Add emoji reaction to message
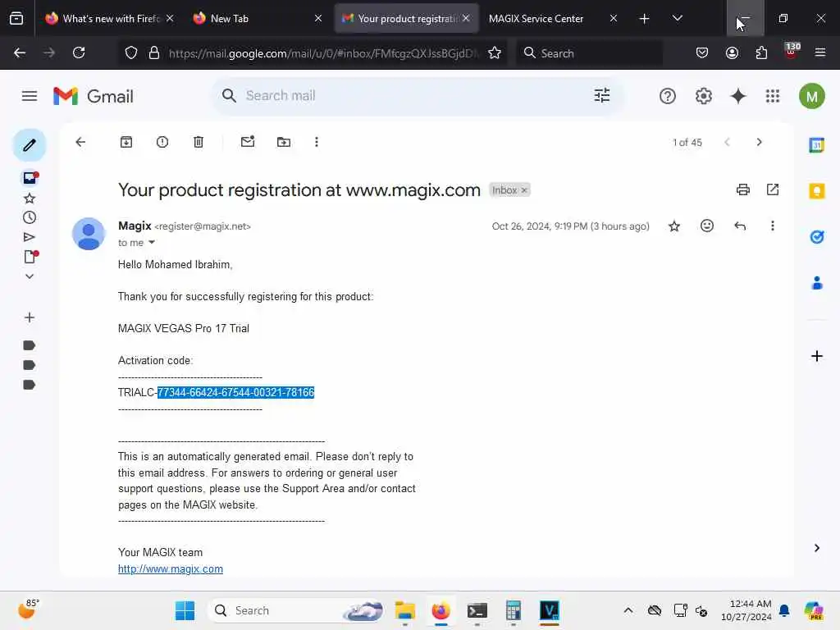Viewport: 840px width, 630px height. point(707,226)
